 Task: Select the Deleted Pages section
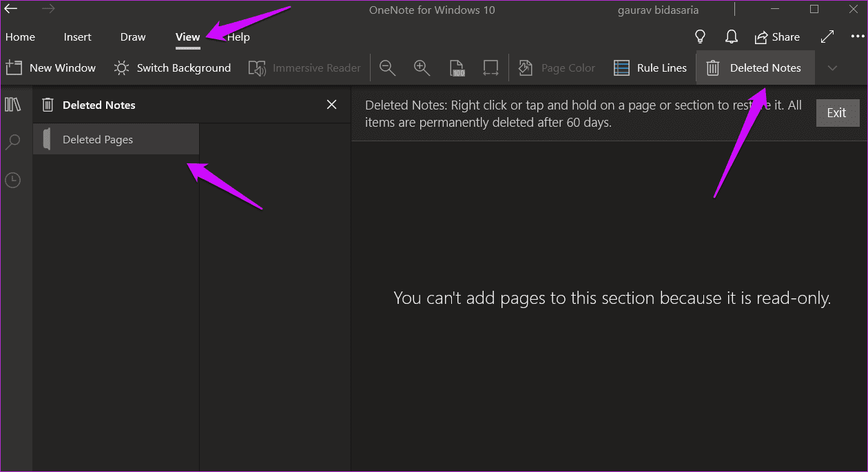116,139
